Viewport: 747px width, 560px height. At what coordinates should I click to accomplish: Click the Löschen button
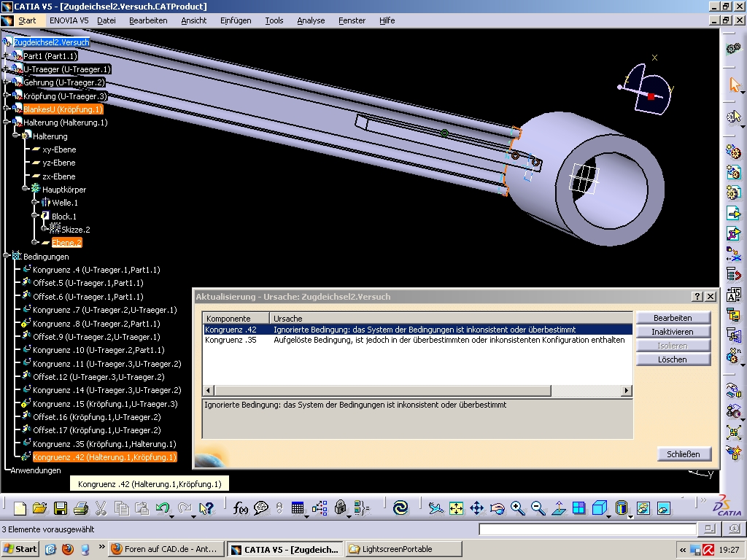[x=673, y=359]
